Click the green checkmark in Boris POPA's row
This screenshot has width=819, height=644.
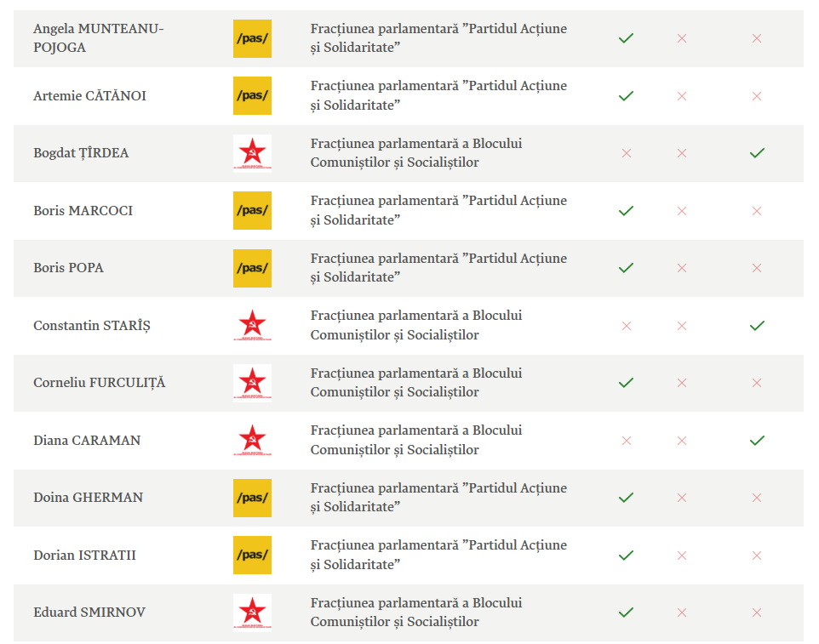(627, 268)
